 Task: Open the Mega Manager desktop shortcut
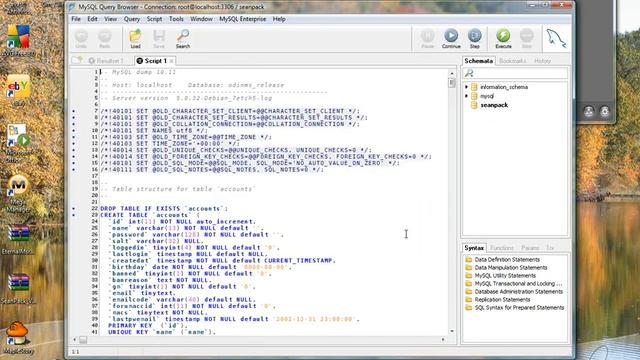point(18,192)
